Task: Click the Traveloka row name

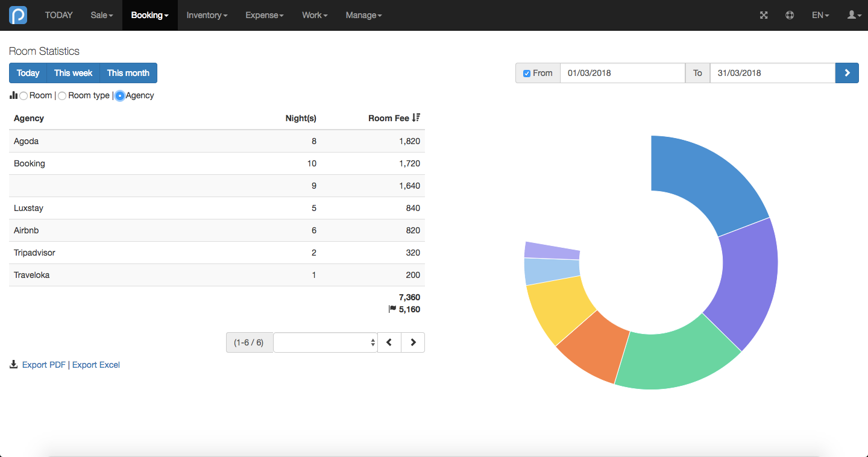Action: coord(31,275)
